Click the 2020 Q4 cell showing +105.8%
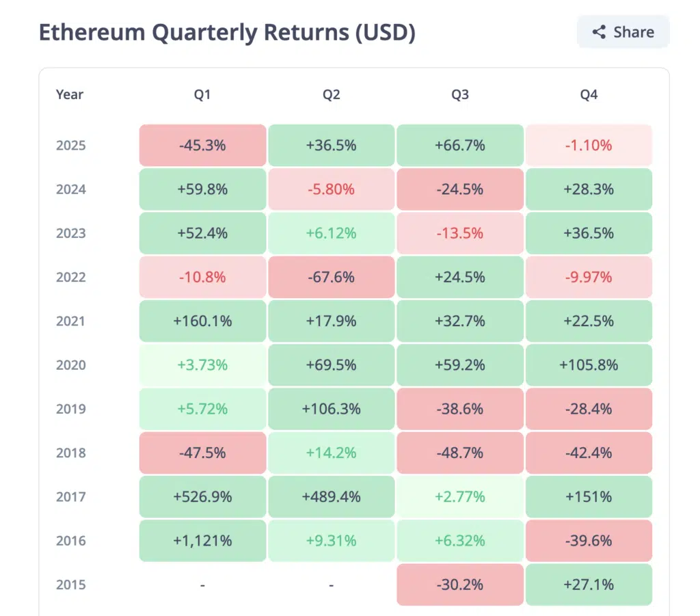The width and height of the screenshot is (700, 616). pyautogui.click(x=589, y=365)
